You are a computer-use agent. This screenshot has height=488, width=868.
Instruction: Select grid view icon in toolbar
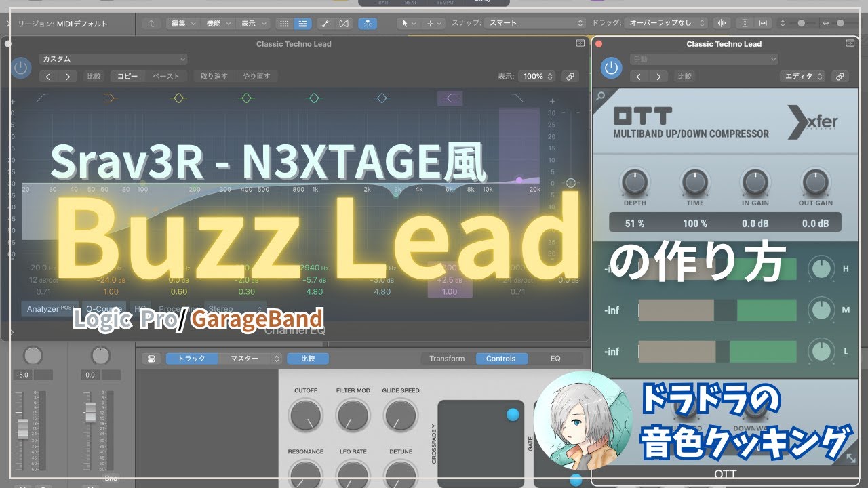[x=284, y=23]
